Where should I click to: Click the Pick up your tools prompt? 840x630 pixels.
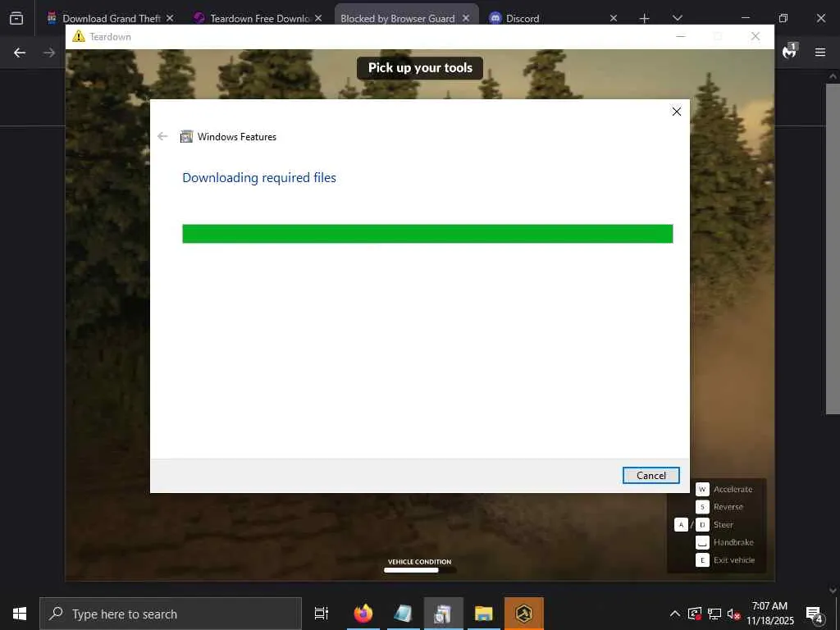[420, 68]
